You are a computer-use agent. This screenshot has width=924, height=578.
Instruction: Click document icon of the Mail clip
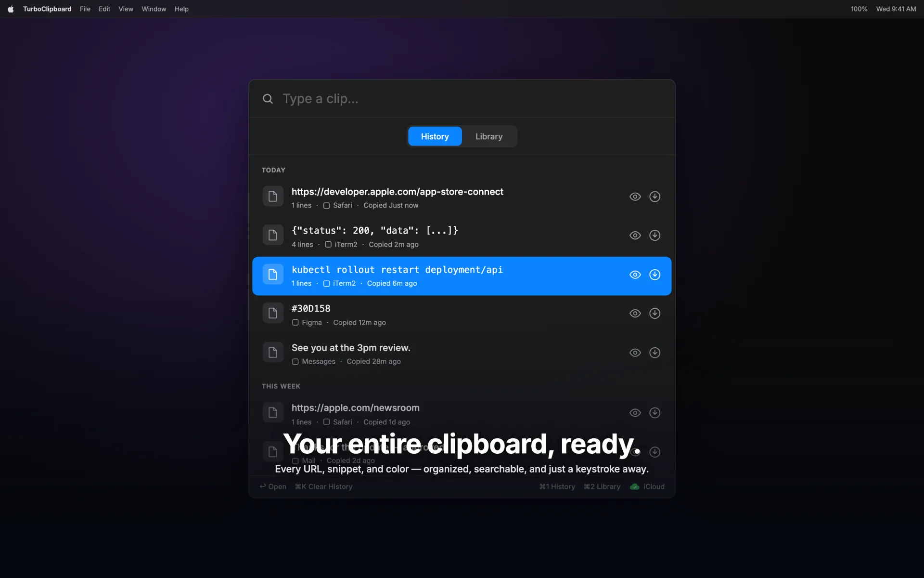click(273, 452)
